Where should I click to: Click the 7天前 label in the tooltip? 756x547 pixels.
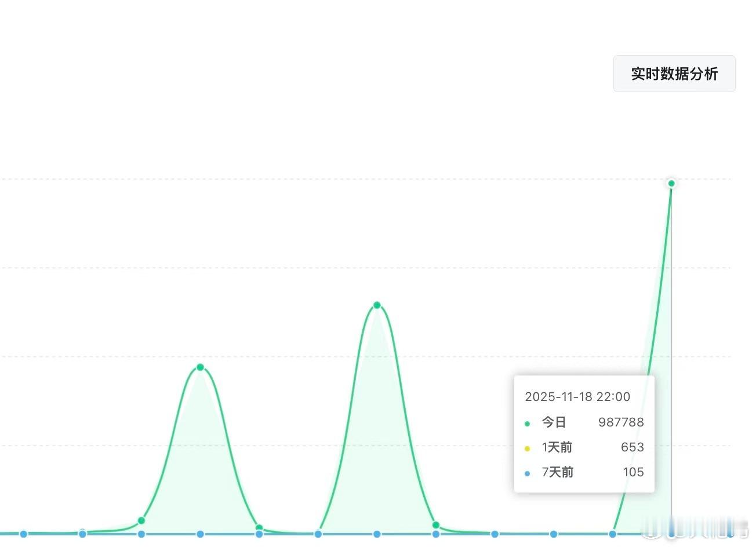557,472
